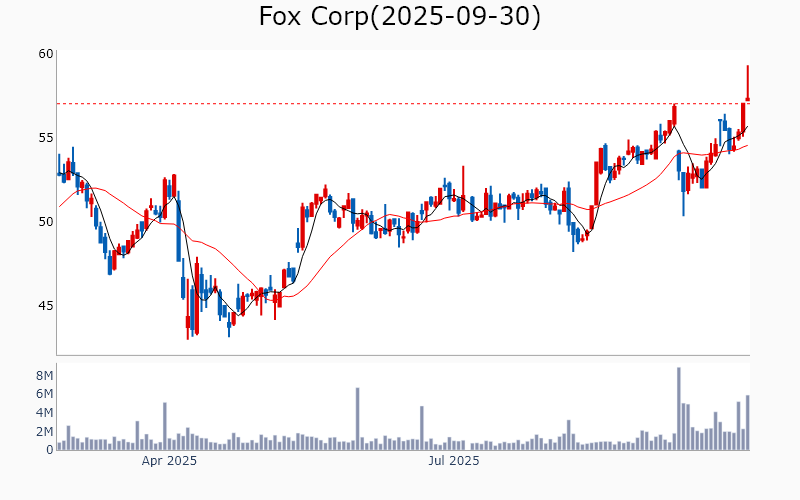Click the 60 price axis label
This screenshot has height=500, width=800.
tap(44, 53)
